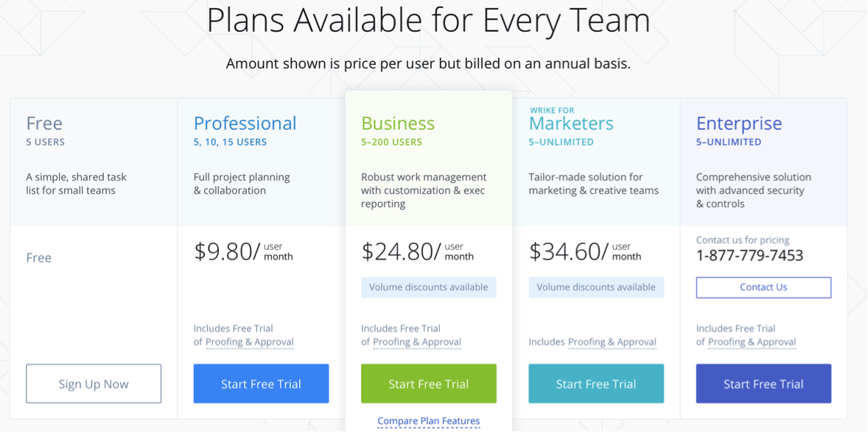868x432 pixels.
Task: Open Proofing & Approval link under Professional
Action: 250,342
